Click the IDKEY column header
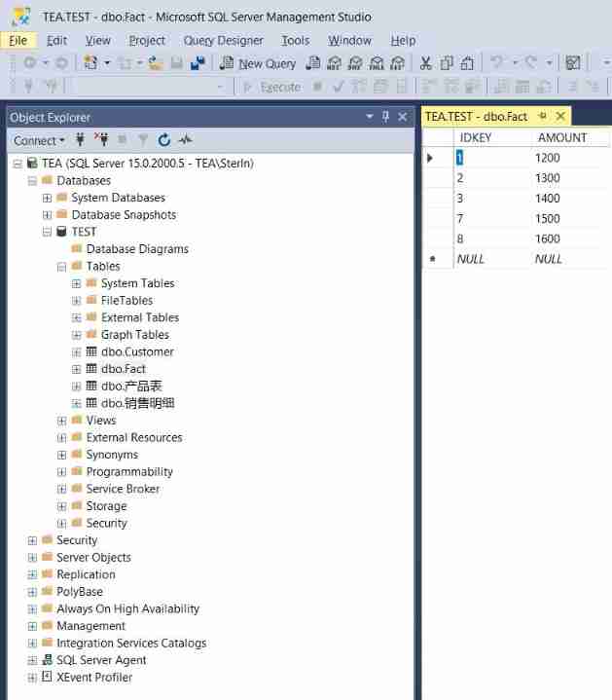The height and width of the screenshot is (700, 612). 475,137
